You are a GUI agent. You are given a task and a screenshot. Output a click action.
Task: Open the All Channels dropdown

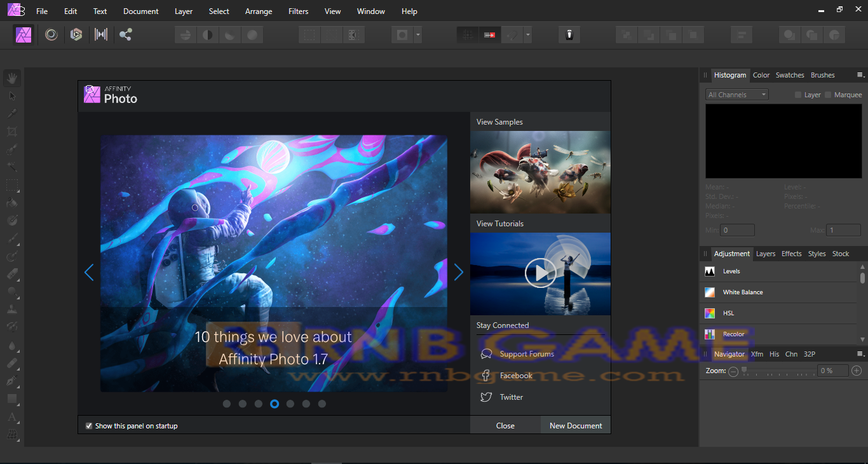737,95
